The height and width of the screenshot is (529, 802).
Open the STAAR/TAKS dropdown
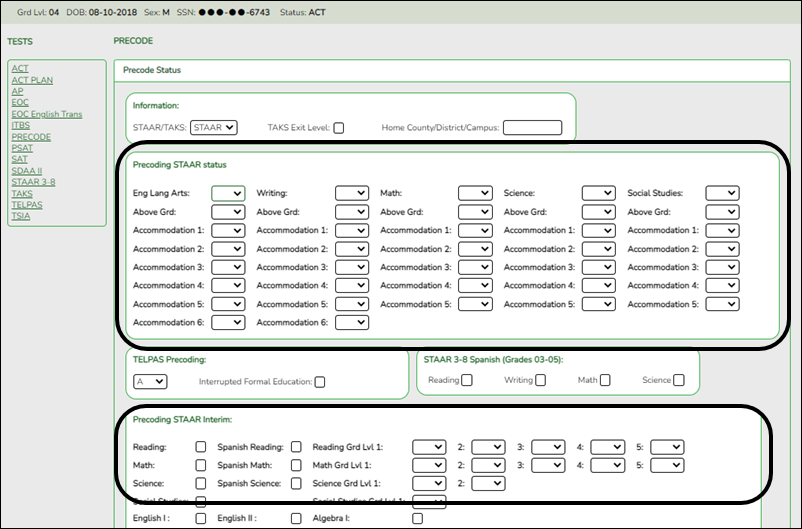213,128
